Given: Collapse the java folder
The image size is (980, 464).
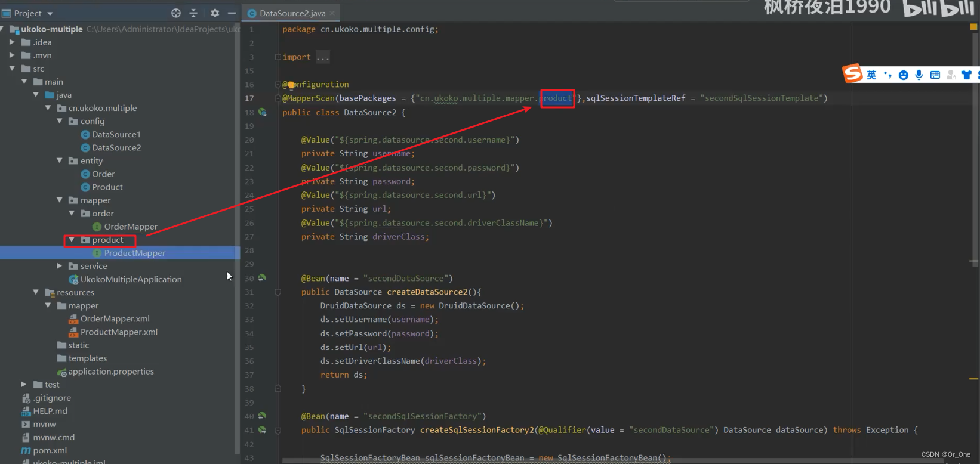Looking at the screenshot, I should click(x=36, y=95).
